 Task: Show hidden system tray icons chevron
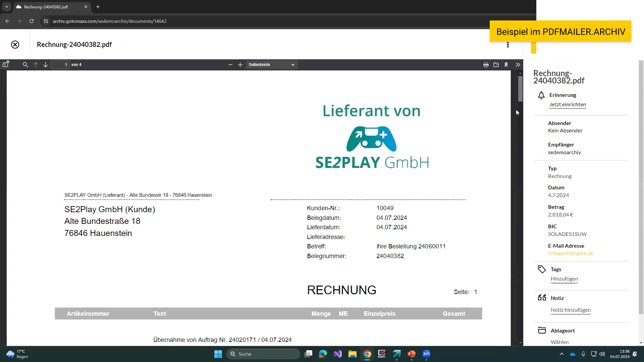(x=562, y=354)
